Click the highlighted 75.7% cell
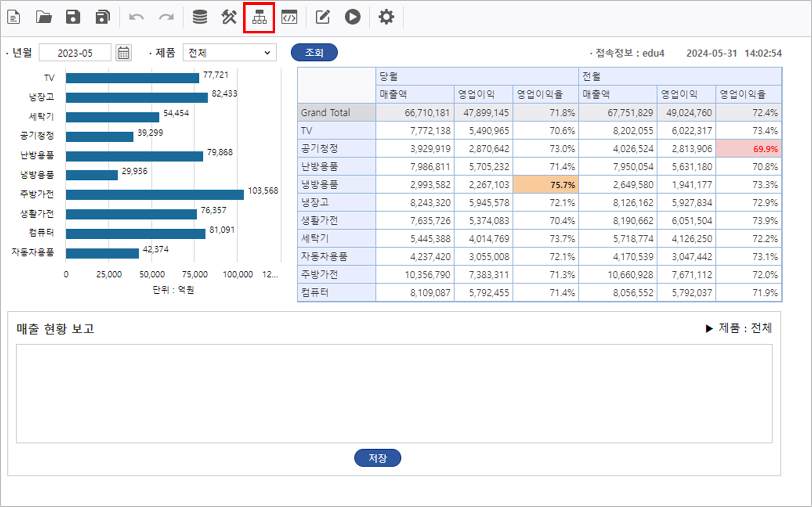This screenshot has height=507, width=812. pyautogui.click(x=546, y=185)
